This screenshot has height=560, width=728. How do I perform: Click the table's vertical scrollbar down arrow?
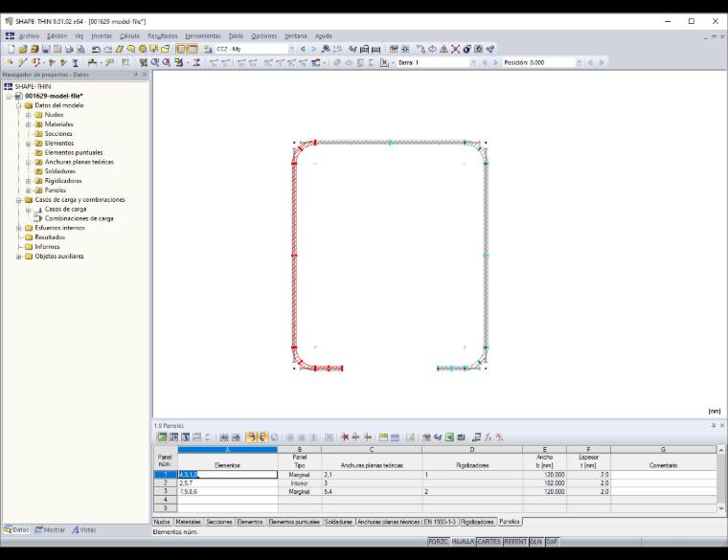pos(721,508)
